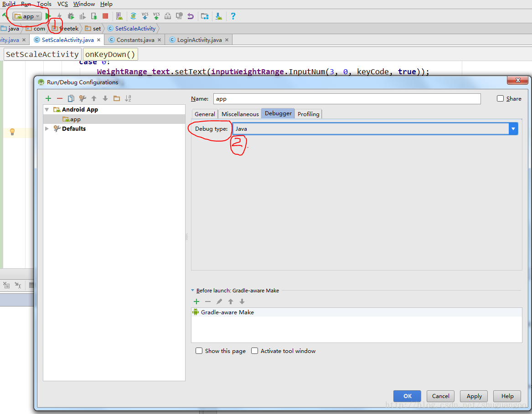Switch to the Miscellaneous tab
532x414 pixels.
click(240, 114)
